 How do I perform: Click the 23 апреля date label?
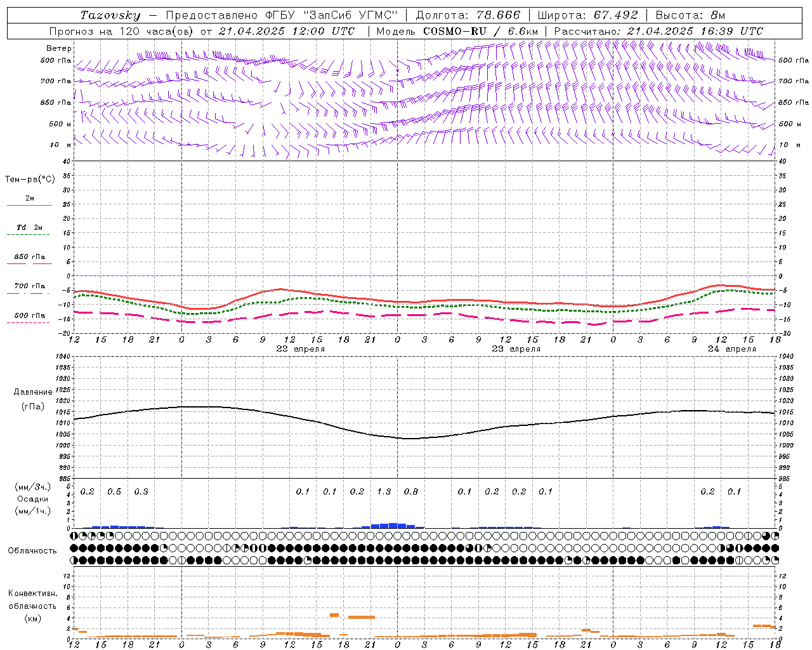[x=516, y=349]
